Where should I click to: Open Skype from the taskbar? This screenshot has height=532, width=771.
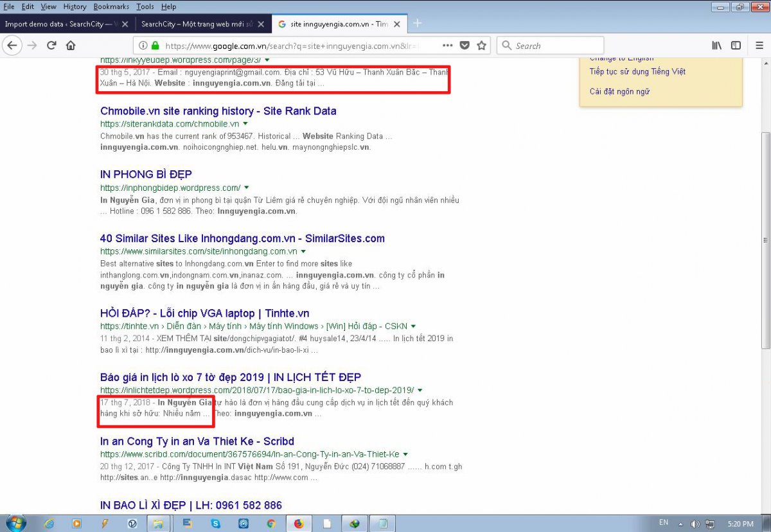click(x=216, y=523)
